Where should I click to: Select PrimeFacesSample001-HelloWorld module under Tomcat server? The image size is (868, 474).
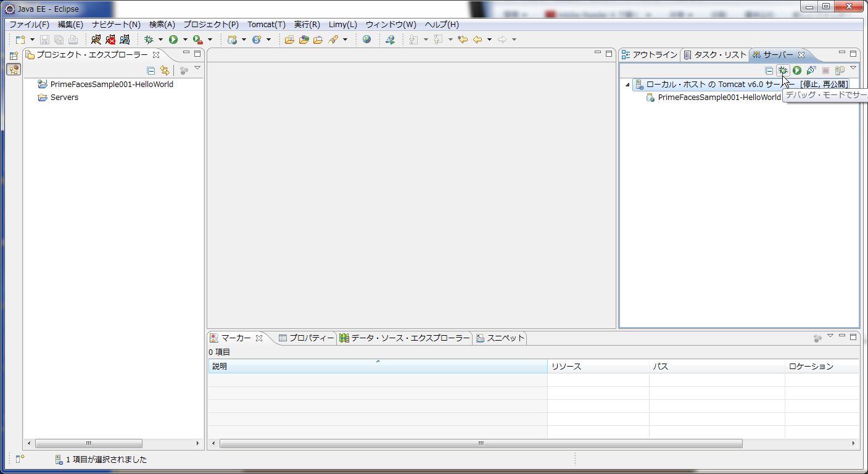coord(713,98)
